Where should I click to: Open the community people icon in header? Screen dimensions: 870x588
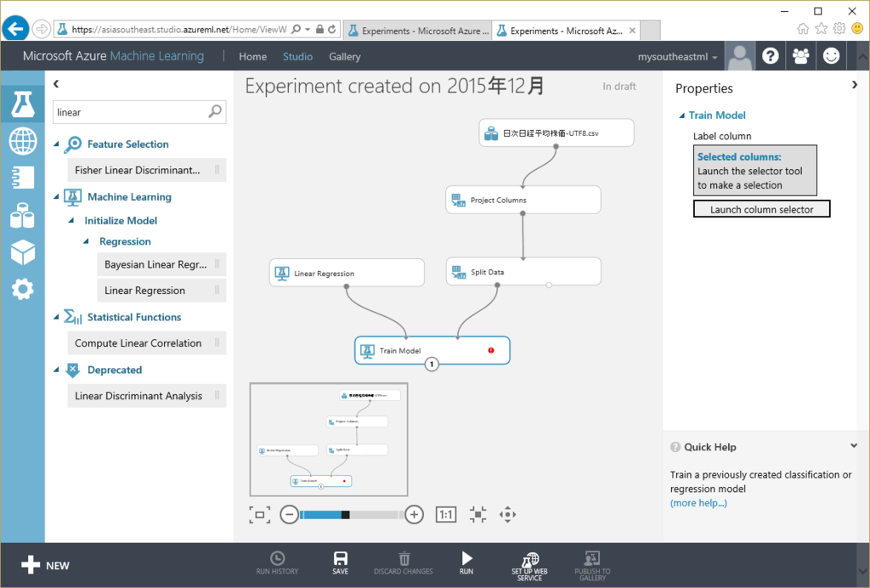[x=800, y=56]
